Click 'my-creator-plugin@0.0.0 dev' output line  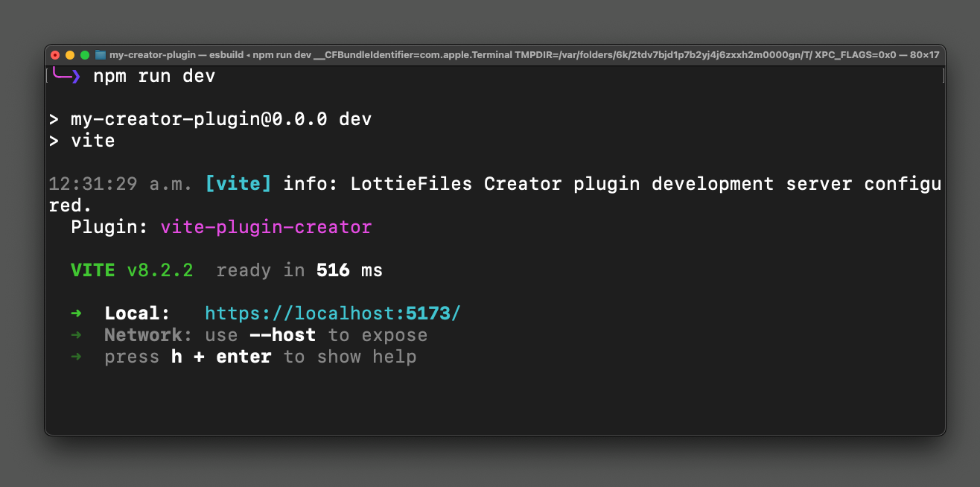click(221, 119)
